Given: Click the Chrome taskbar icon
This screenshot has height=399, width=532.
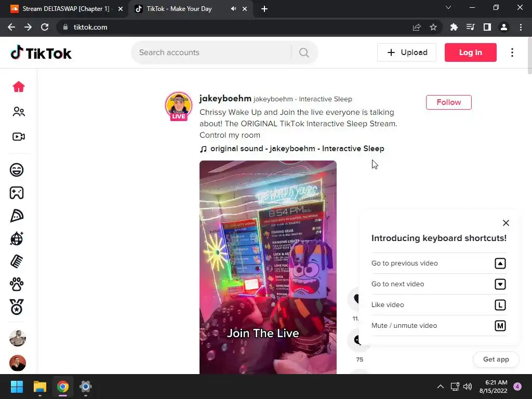Looking at the screenshot, I should point(62,387).
